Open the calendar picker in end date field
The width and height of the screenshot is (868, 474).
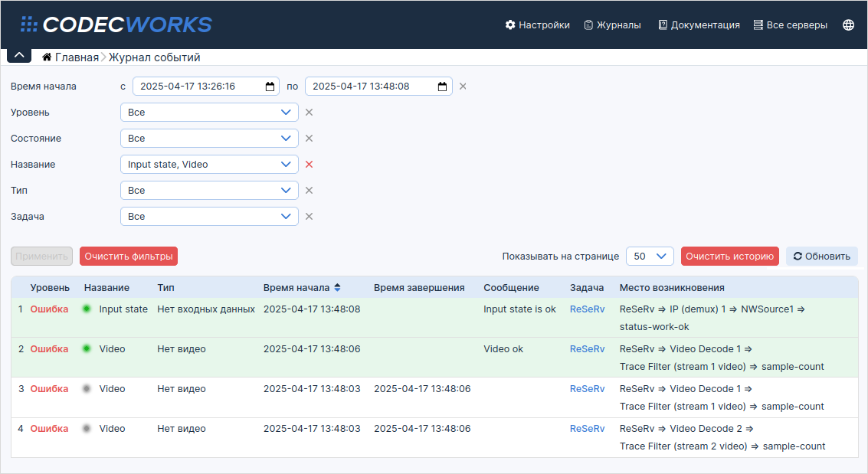[x=442, y=87]
